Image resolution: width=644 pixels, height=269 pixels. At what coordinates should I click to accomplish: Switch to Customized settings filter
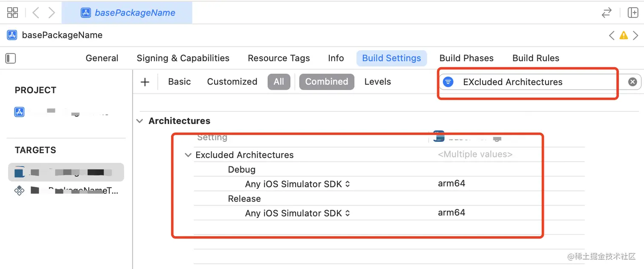point(232,82)
